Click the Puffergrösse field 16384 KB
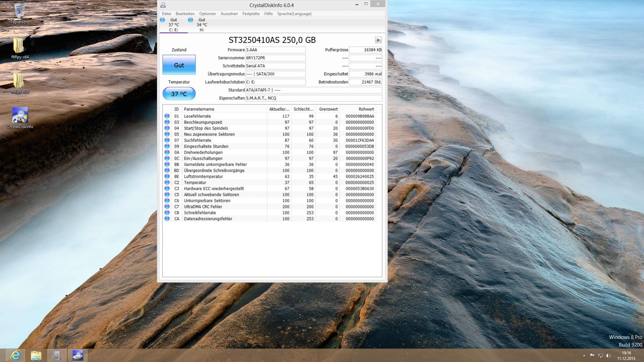The width and height of the screenshot is (644, 362). [x=365, y=50]
